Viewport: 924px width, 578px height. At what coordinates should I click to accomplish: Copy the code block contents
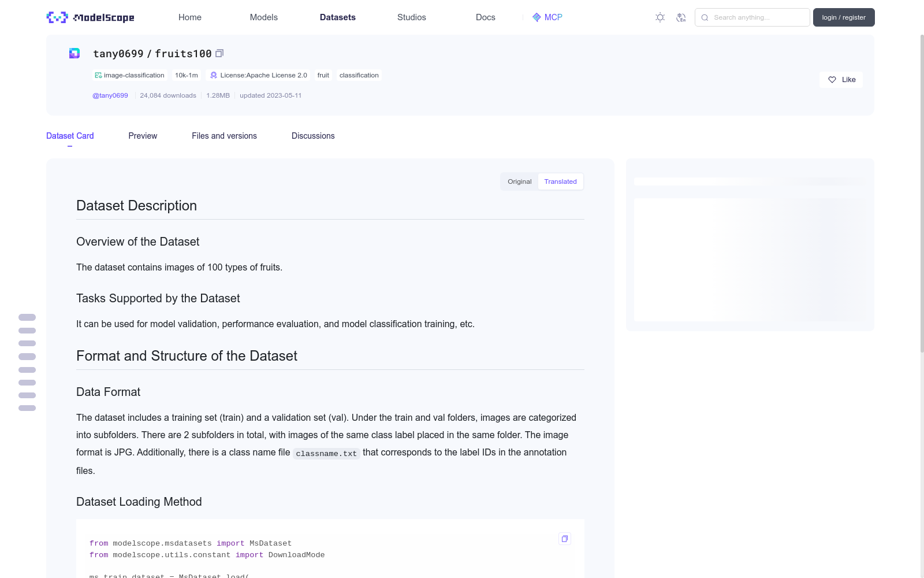[x=565, y=539]
